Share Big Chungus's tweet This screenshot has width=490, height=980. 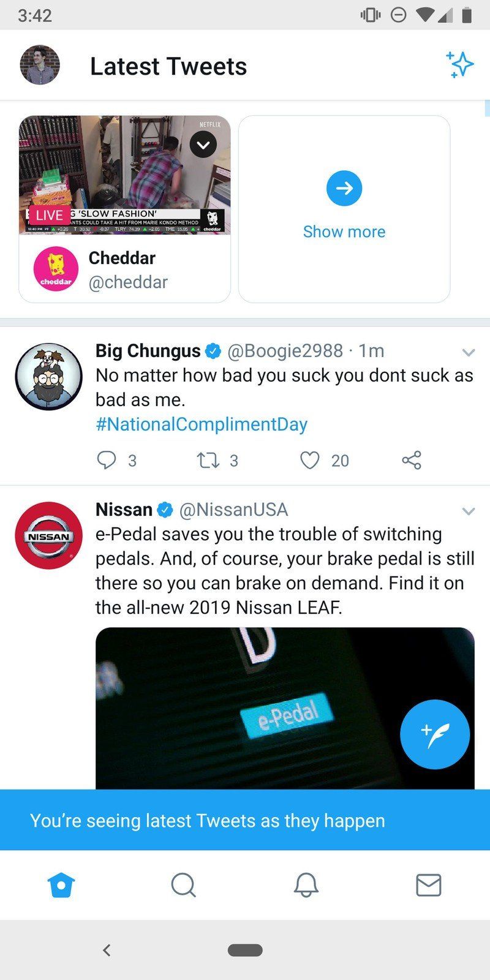pyautogui.click(x=411, y=460)
